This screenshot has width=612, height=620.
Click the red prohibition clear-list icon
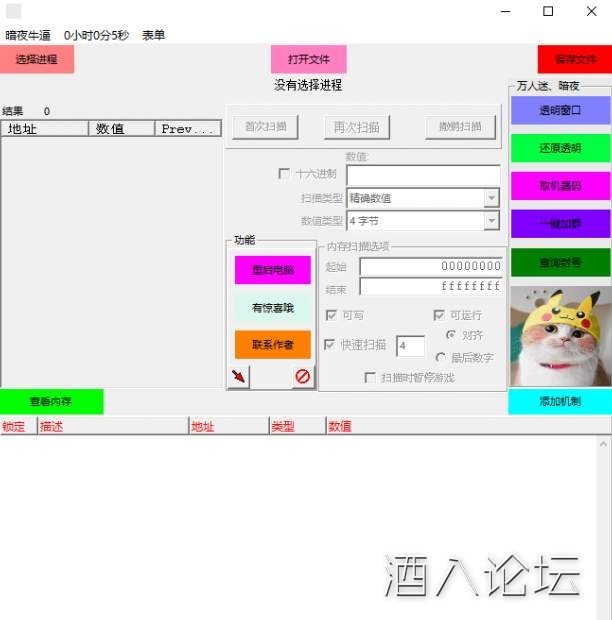(303, 376)
